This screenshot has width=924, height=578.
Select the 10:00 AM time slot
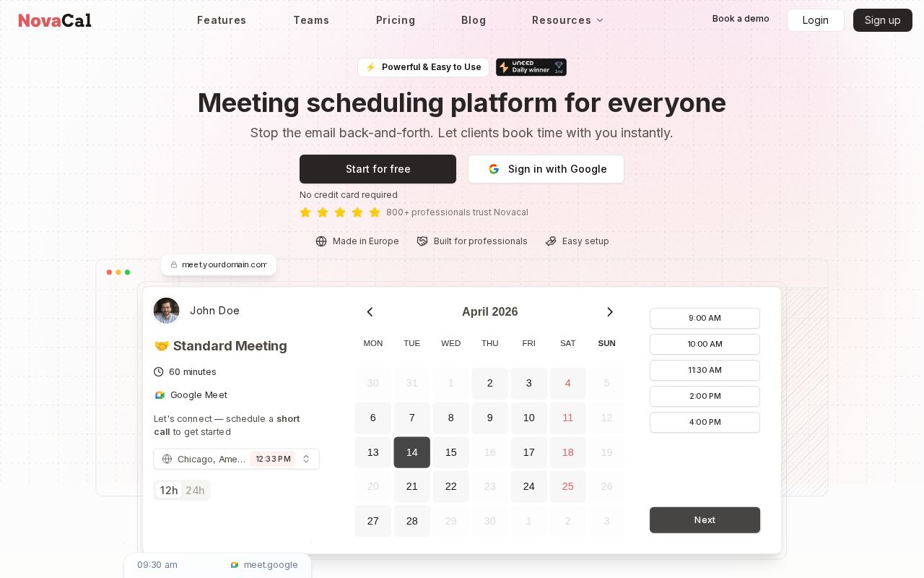(705, 344)
